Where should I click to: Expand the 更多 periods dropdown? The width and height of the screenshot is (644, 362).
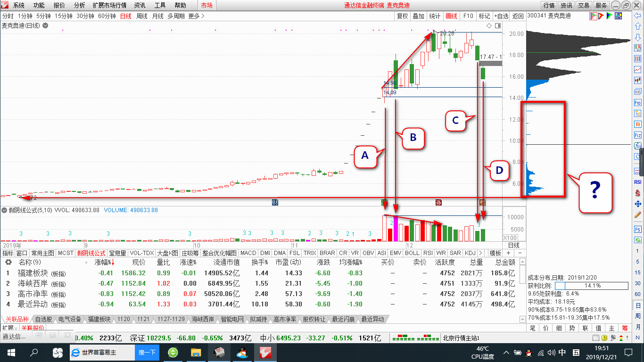click(197, 16)
